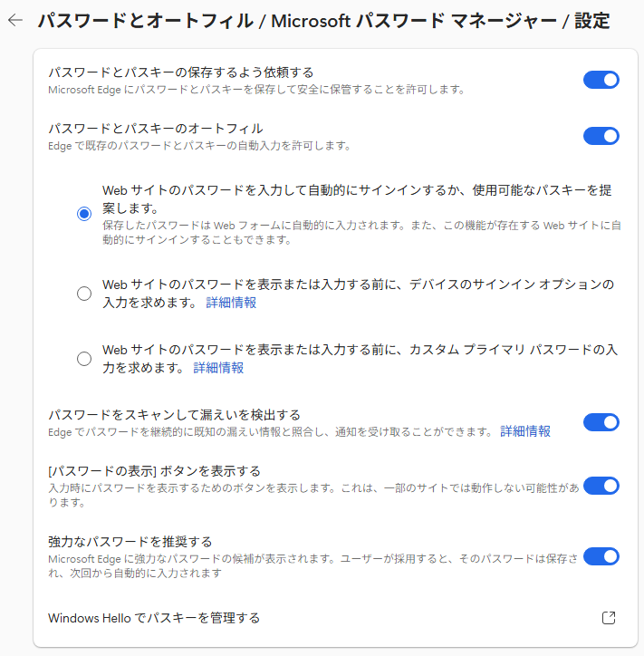Open 詳細情報 link for device sign-in option
Viewport: 644px width, 656px height.
point(231,303)
